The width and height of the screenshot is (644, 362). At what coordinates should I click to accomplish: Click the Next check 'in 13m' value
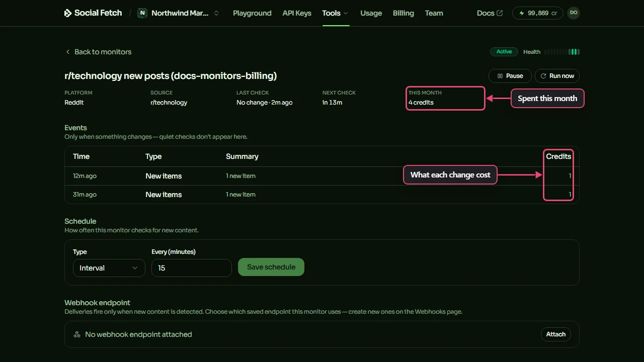pos(333,103)
